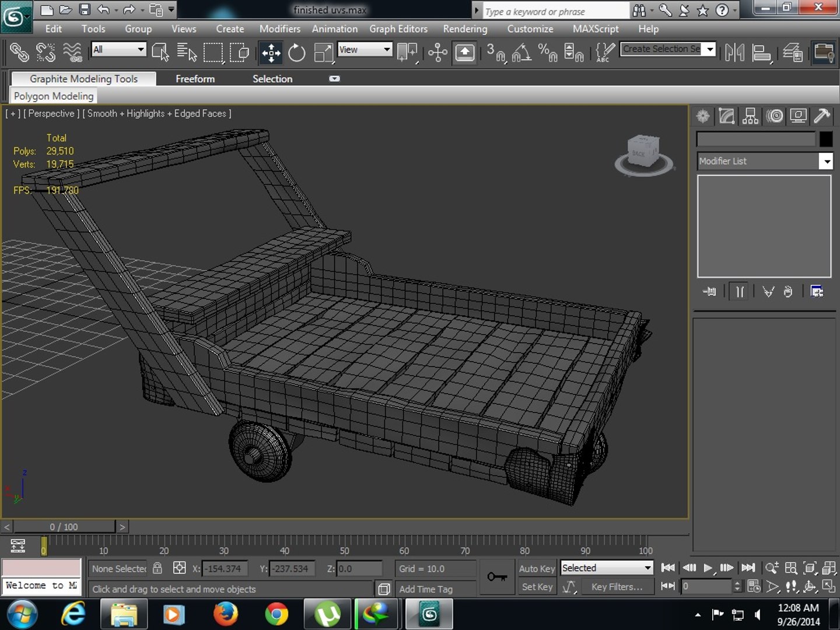Image resolution: width=840 pixels, height=630 pixels.
Task: Click the Set Key button
Action: (x=537, y=587)
